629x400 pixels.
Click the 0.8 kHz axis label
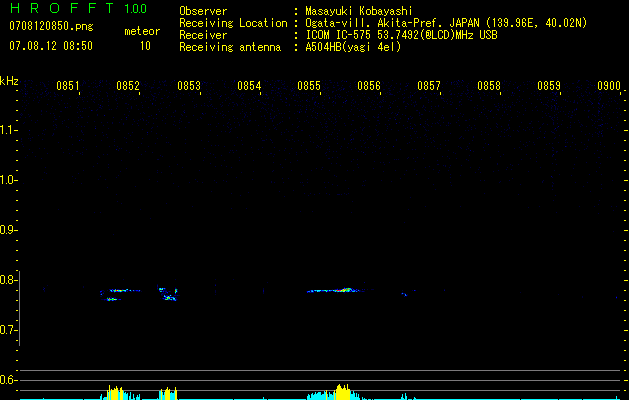point(8,280)
